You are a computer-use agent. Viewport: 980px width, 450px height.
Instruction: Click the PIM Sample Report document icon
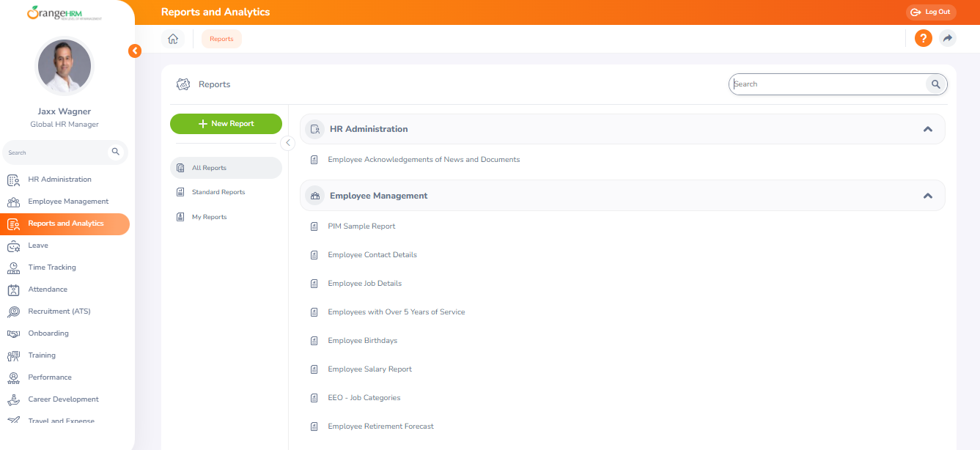pyautogui.click(x=314, y=226)
